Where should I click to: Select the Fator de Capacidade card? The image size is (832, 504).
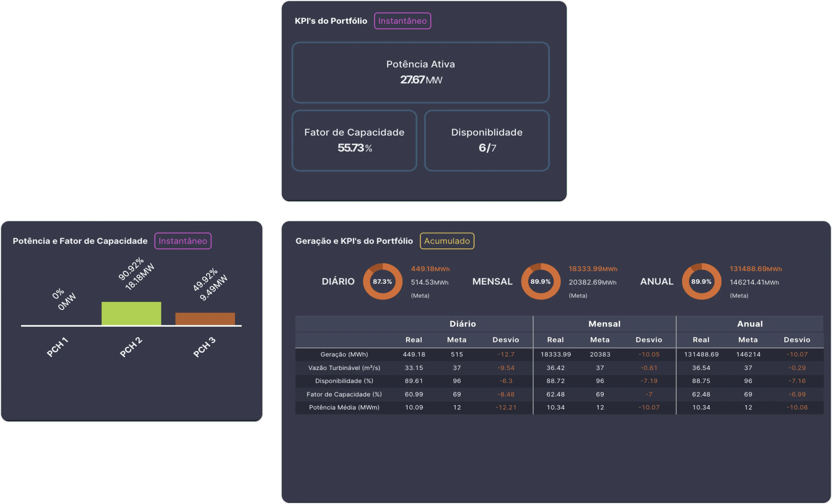354,140
